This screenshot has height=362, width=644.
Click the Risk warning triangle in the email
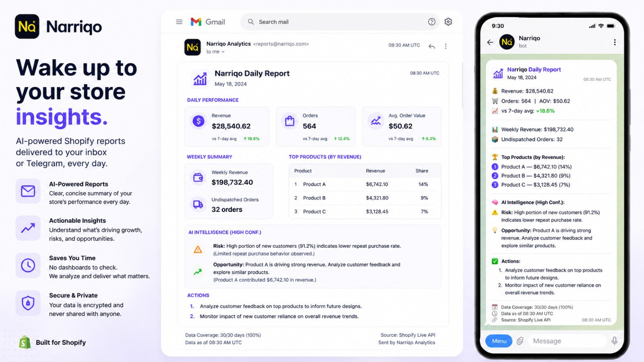198,250
